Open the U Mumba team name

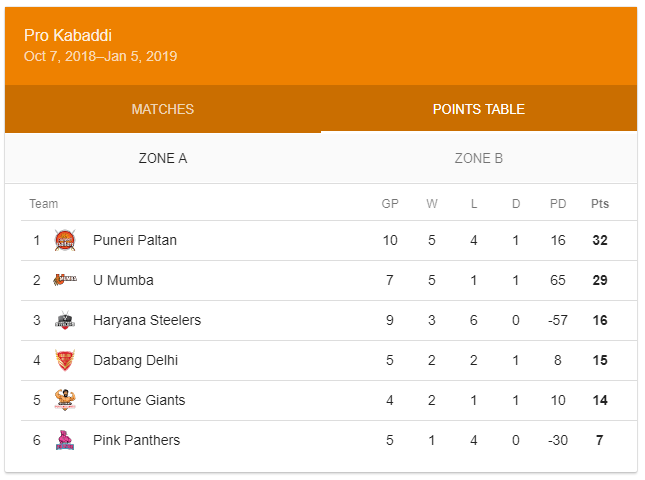tap(123, 280)
